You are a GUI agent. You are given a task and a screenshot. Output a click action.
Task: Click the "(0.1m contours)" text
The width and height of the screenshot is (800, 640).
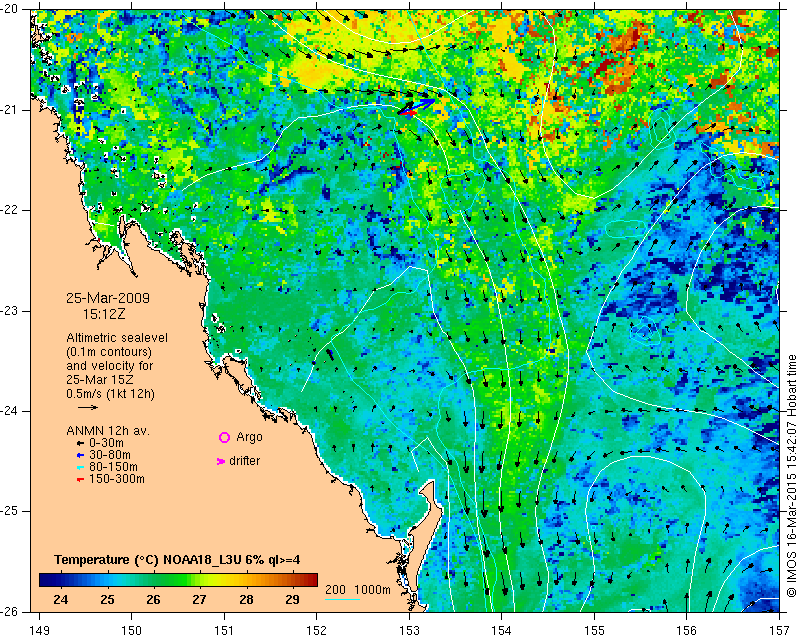109,352
